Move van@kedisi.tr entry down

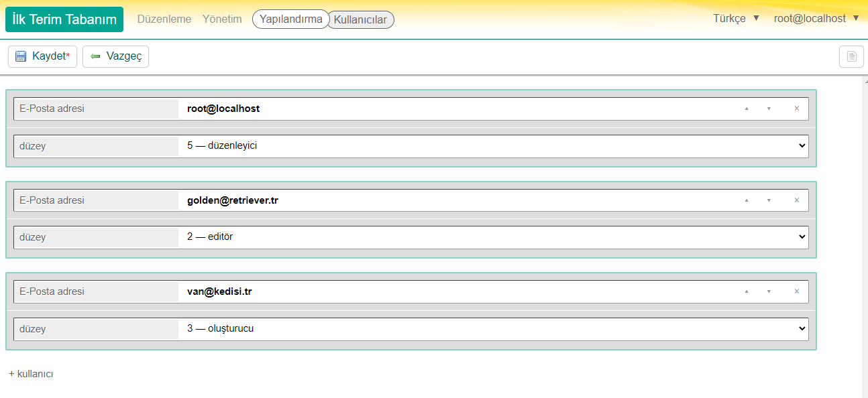tap(769, 291)
